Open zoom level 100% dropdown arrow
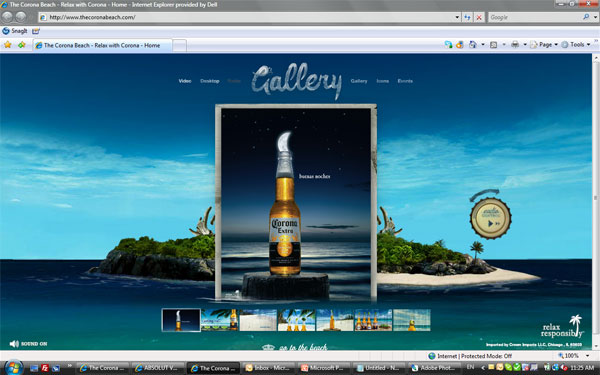 click(587, 356)
